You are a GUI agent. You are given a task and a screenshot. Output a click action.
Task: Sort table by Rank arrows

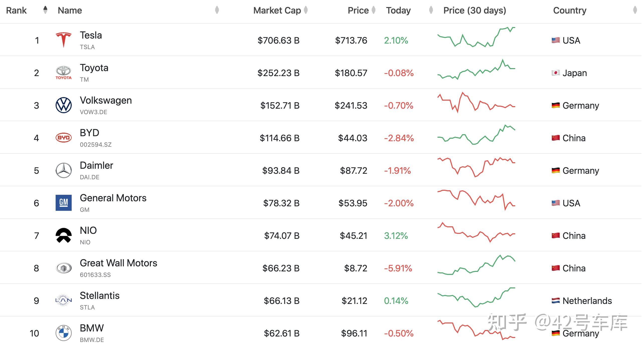click(45, 10)
